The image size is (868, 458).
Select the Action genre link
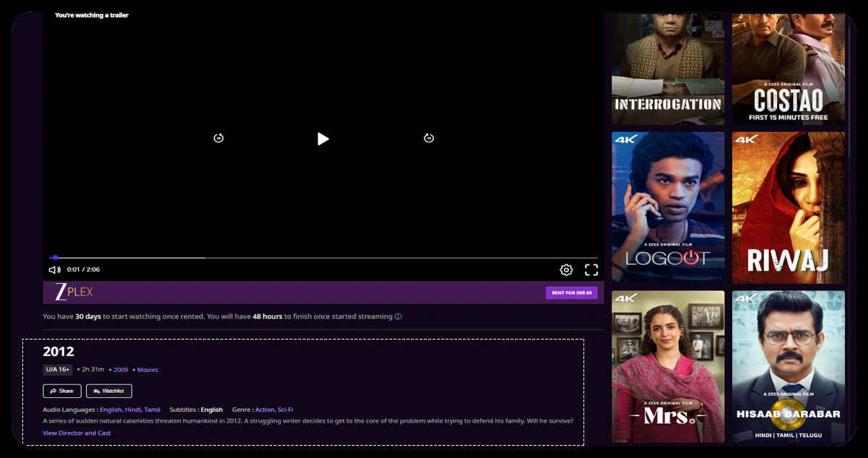(264, 410)
